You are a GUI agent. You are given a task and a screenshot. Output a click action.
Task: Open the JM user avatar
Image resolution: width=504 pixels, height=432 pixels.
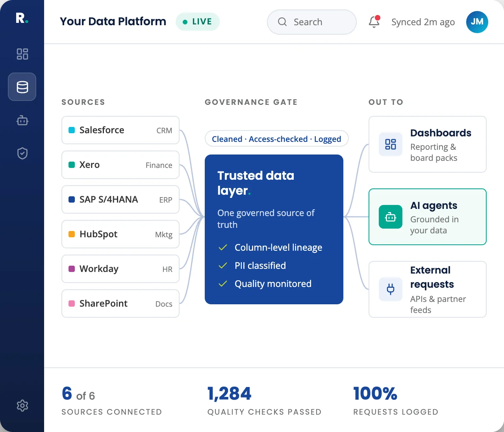point(477,22)
